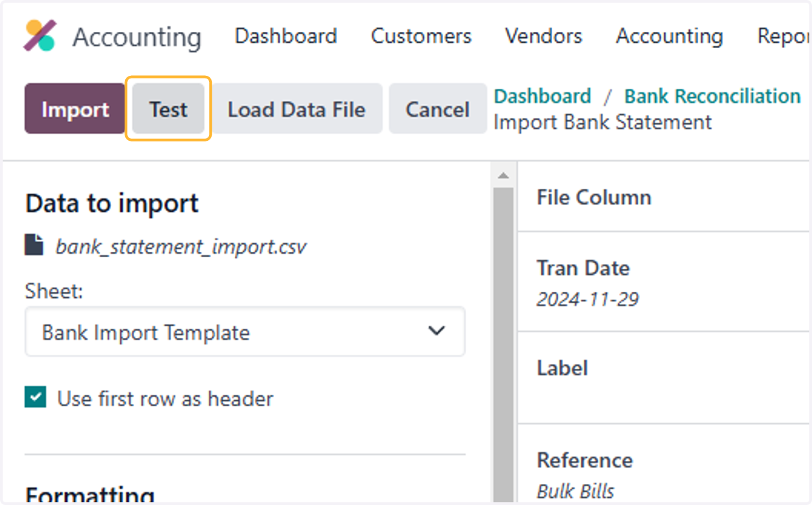The image size is (812, 505).
Task: Click the file icon beside bank_statement_import.csv
Action: click(35, 245)
